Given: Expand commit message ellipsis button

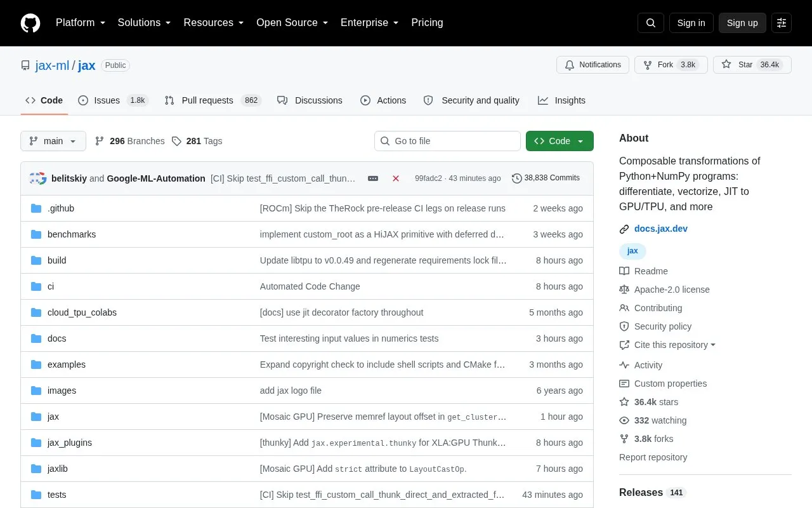Looking at the screenshot, I should [x=373, y=178].
